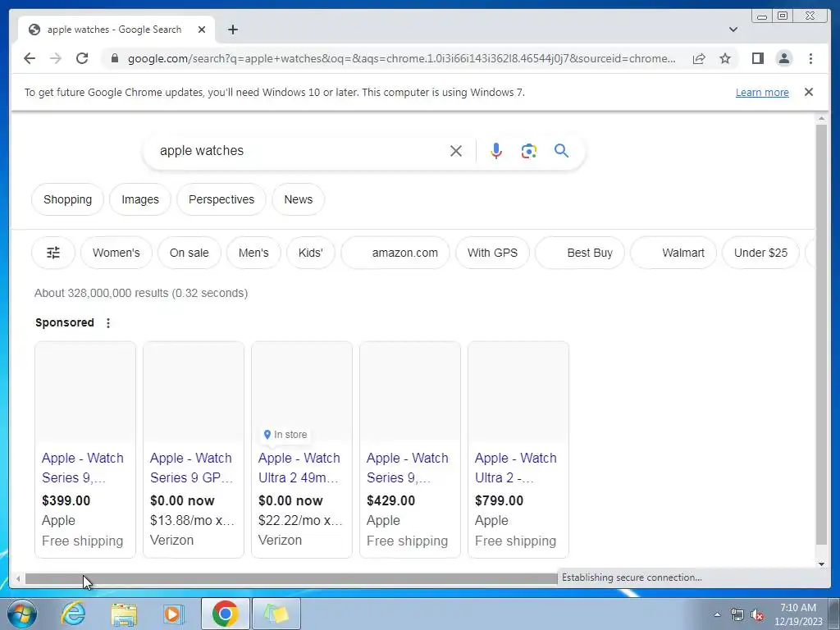
Task: Open the sticky notes taskbar app
Action: point(276,614)
